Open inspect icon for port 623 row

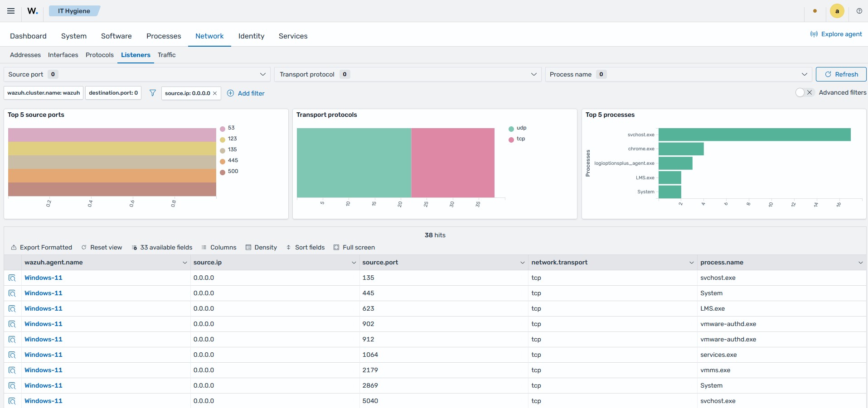click(x=12, y=308)
